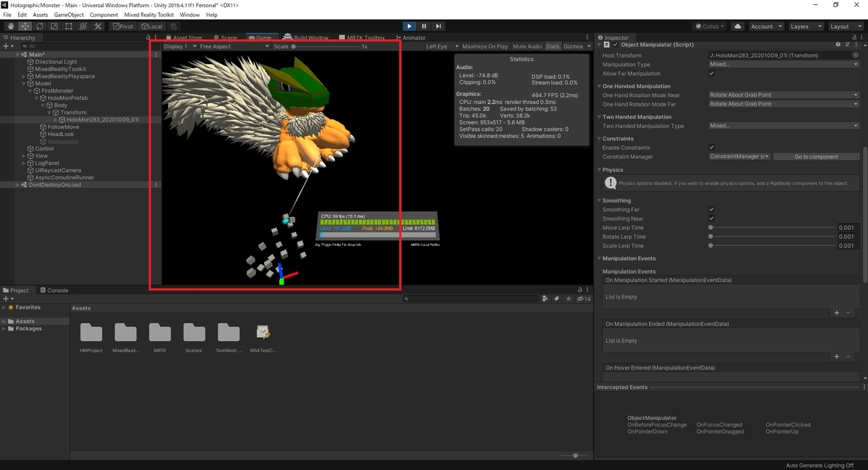868x470 pixels.
Task: Select the Rotate tool
Action: pos(39,26)
